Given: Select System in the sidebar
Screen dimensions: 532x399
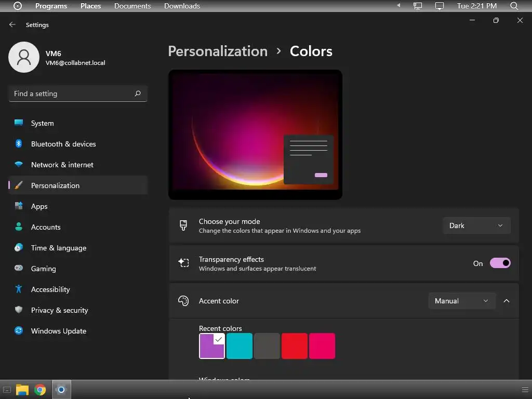Looking at the screenshot, I should click(x=78, y=123).
